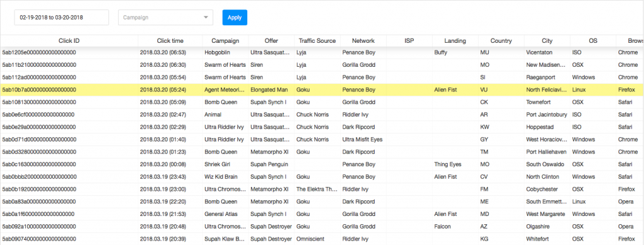This screenshot has width=644, height=245.
Task: Select click ID 5ab0a1f60000000000000000
Action: (38, 214)
